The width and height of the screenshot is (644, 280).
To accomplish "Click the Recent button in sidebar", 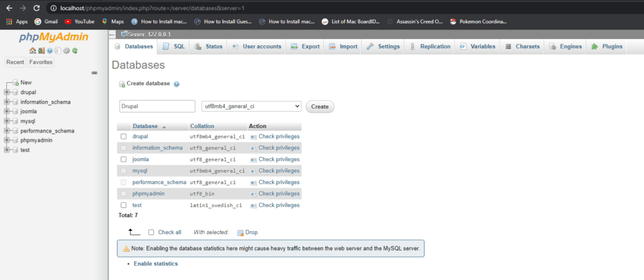I will [15, 62].
